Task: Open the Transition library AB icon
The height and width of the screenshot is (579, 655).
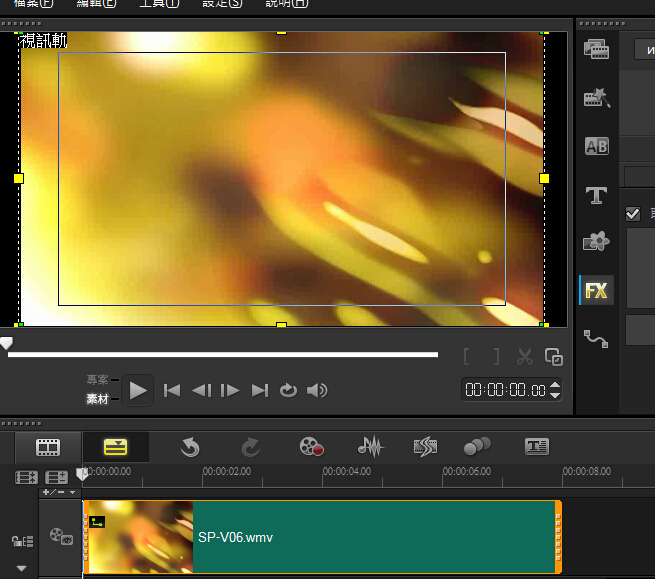Action: [x=597, y=146]
